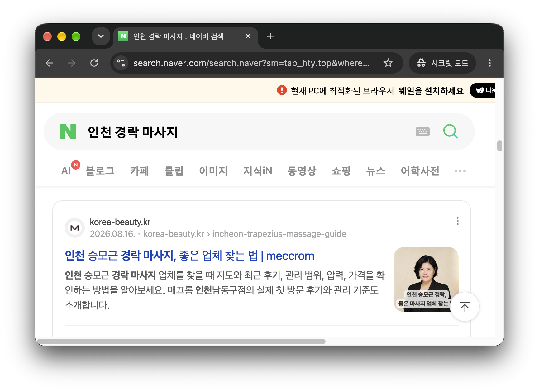Switch to the 어학사전 tab
The image size is (539, 392).
[x=420, y=171]
